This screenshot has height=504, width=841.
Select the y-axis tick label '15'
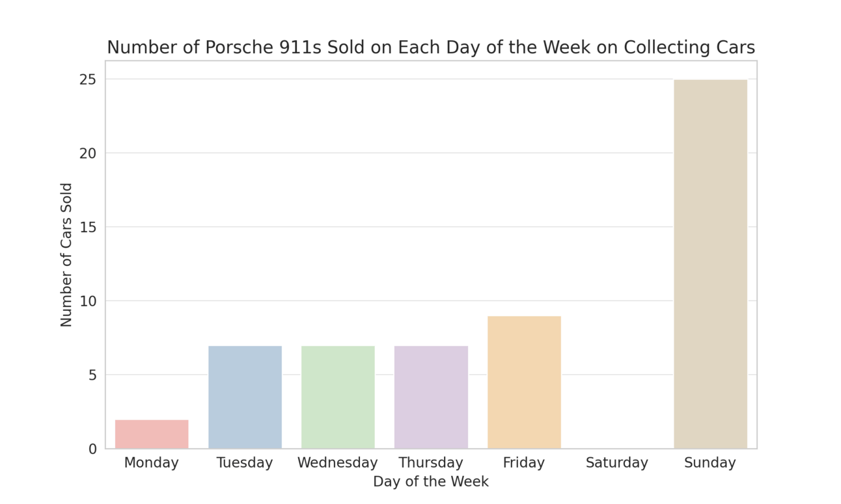click(88, 227)
